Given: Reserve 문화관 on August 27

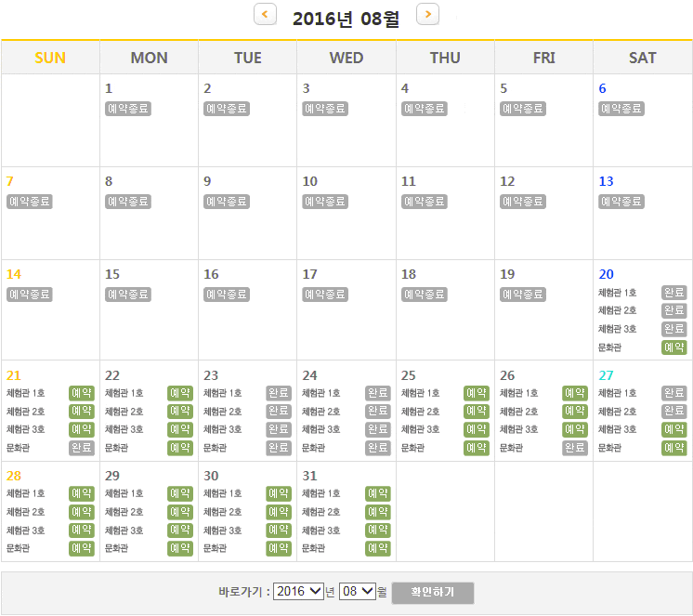Looking at the screenshot, I should (674, 448).
